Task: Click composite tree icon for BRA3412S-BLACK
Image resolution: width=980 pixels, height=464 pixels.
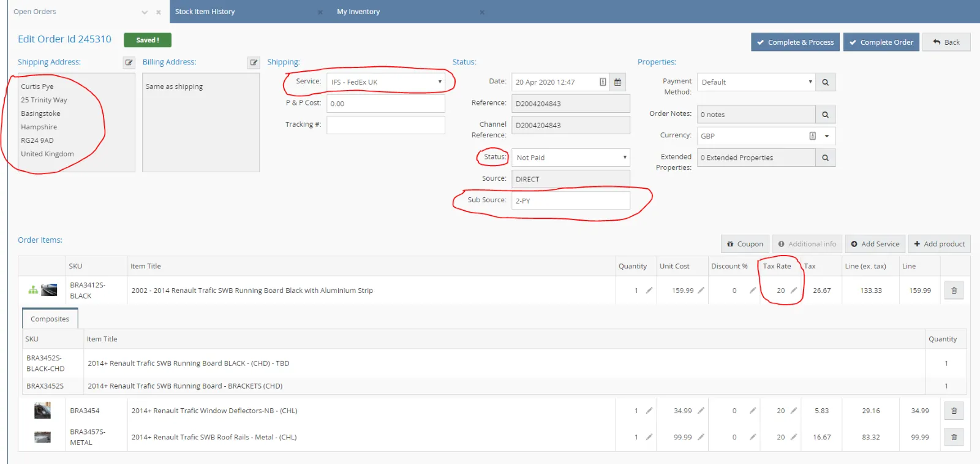Action: point(33,290)
